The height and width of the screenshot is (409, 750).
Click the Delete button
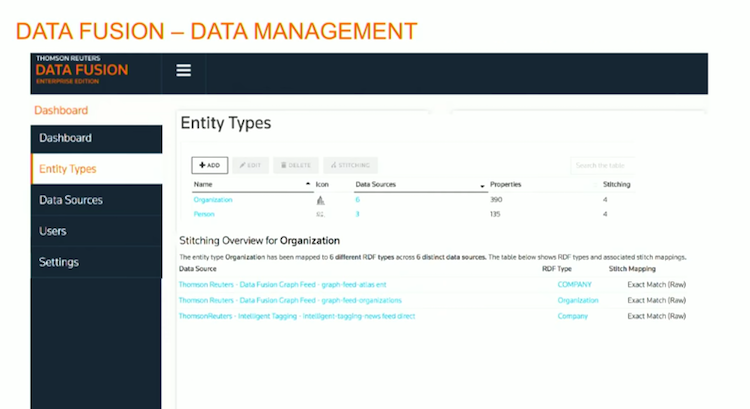[x=296, y=165]
